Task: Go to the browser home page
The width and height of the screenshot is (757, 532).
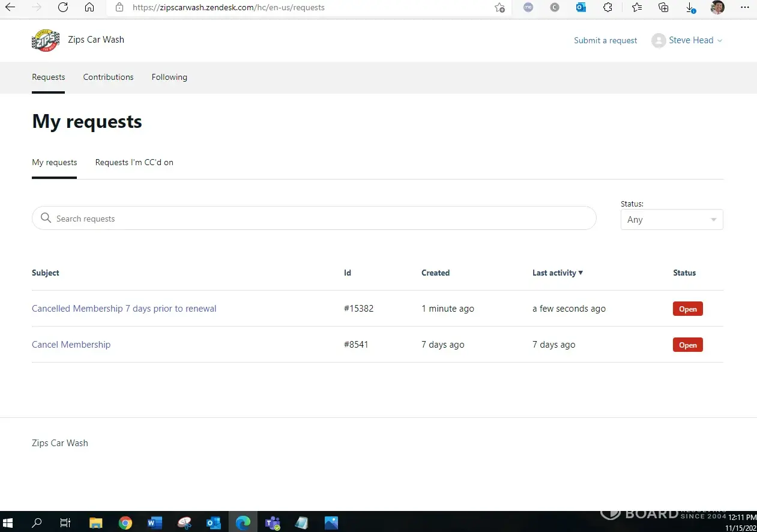Action: 89,8
